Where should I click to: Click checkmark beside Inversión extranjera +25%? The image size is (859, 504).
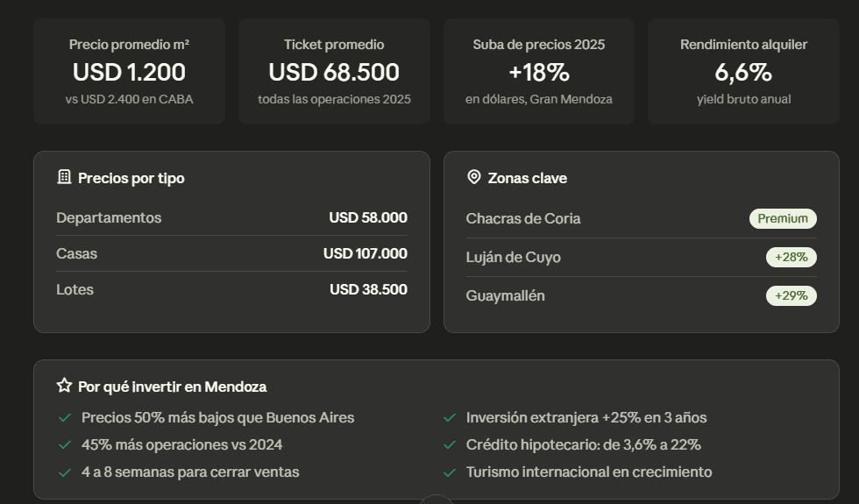(x=450, y=418)
